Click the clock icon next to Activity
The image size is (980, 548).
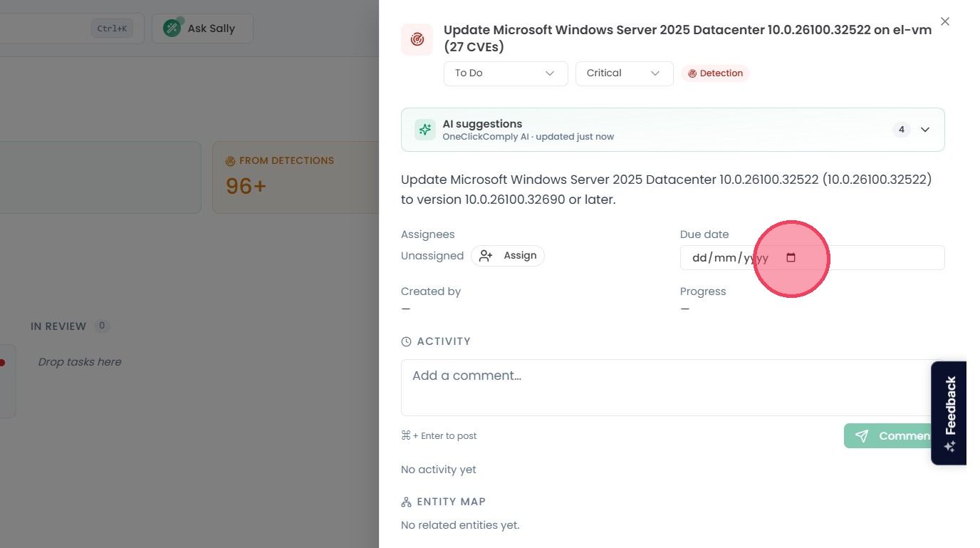(x=406, y=342)
